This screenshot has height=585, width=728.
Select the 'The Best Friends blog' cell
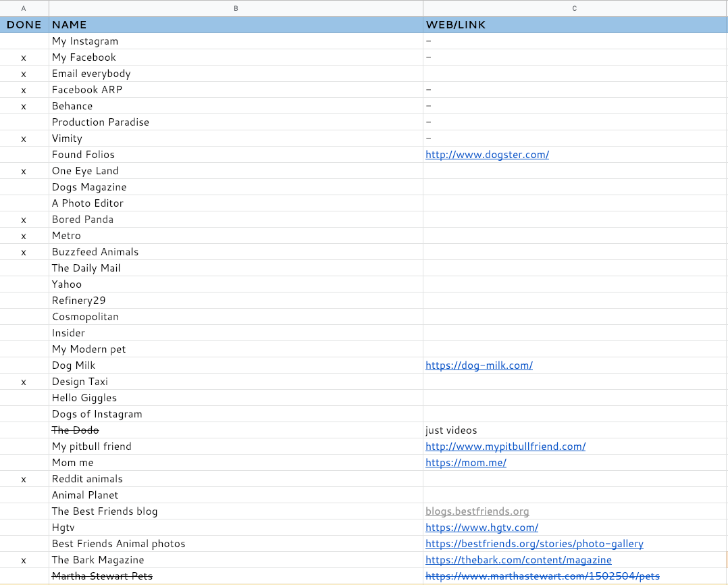pyautogui.click(x=236, y=511)
